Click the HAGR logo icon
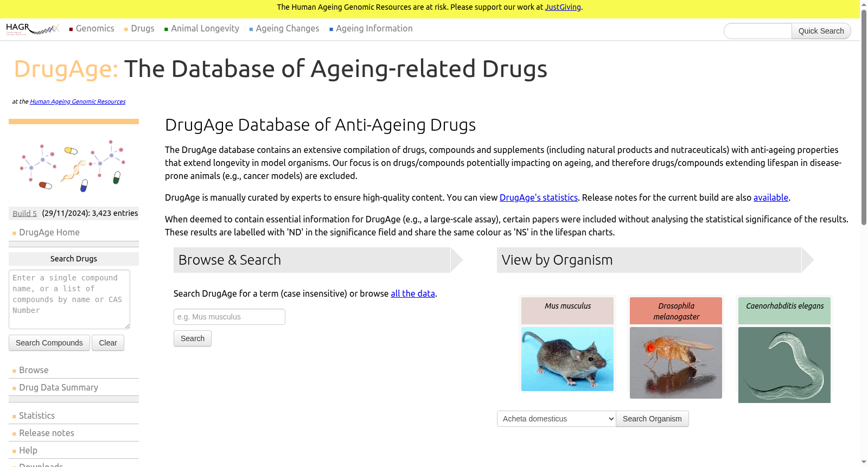868x467 pixels. click(x=33, y=29)
